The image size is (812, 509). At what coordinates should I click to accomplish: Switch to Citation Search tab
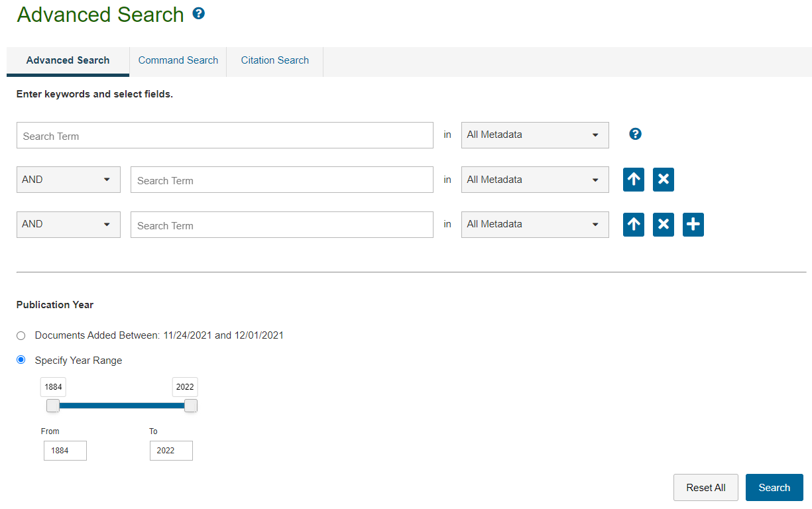click(x=275, y=60)
